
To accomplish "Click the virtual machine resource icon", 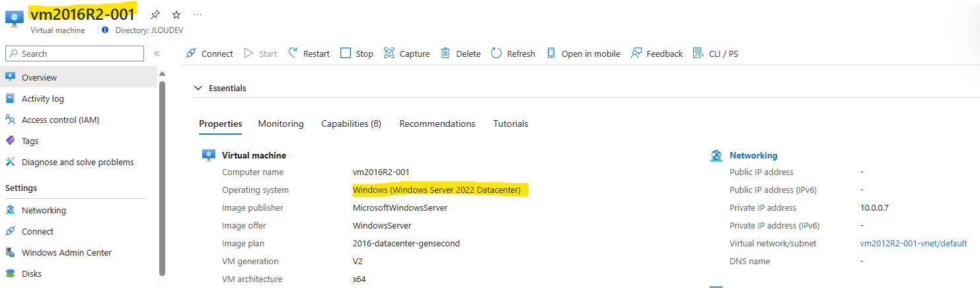I will point(15,19).
